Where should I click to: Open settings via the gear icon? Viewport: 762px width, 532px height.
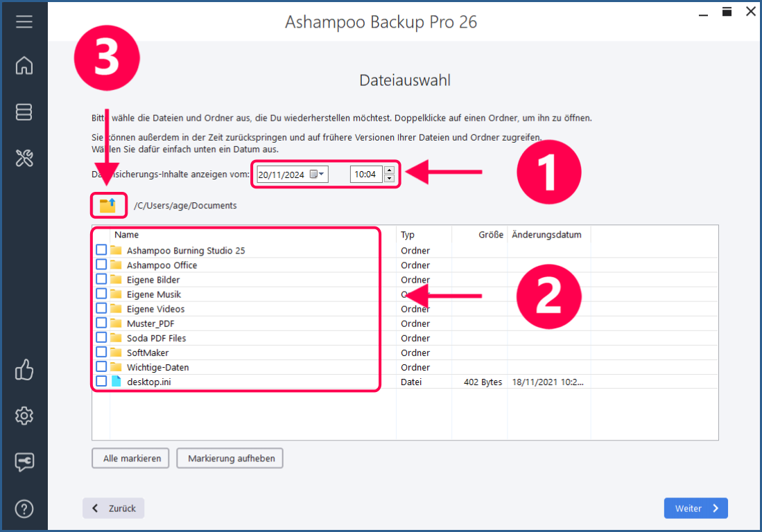pos(24,416)
